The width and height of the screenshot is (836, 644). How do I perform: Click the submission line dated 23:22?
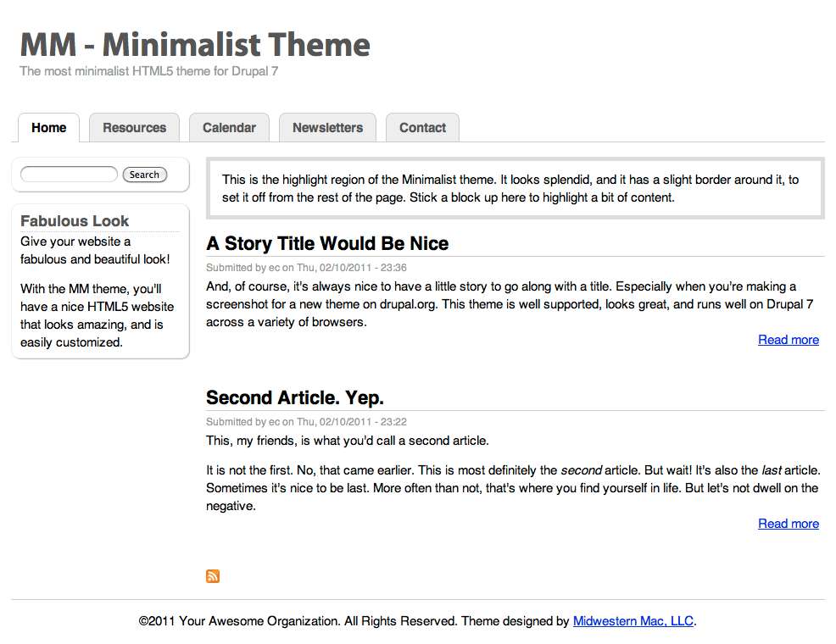(306, 422)
